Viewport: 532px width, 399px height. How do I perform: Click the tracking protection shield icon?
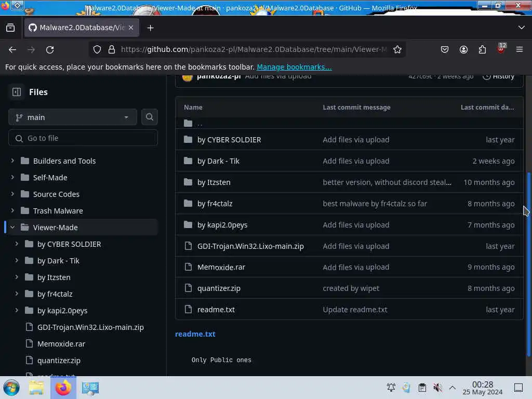pyautogui.click(x=97, y=49)
